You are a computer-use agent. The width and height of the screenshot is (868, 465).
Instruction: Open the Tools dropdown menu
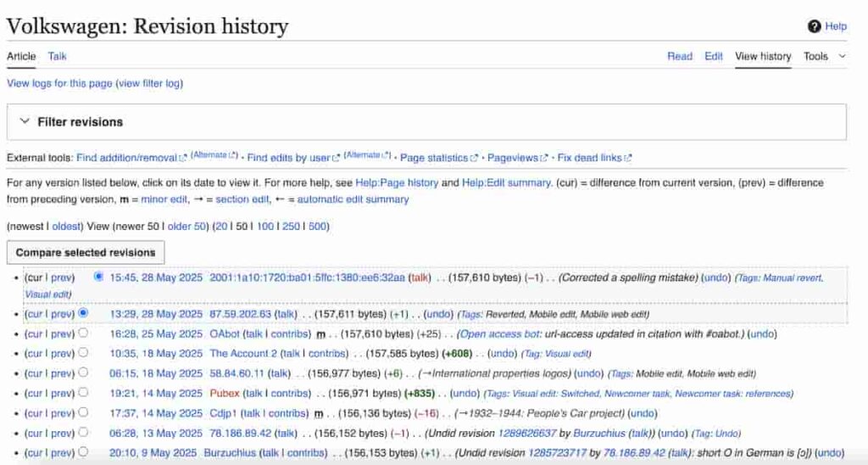click(824, 56)
